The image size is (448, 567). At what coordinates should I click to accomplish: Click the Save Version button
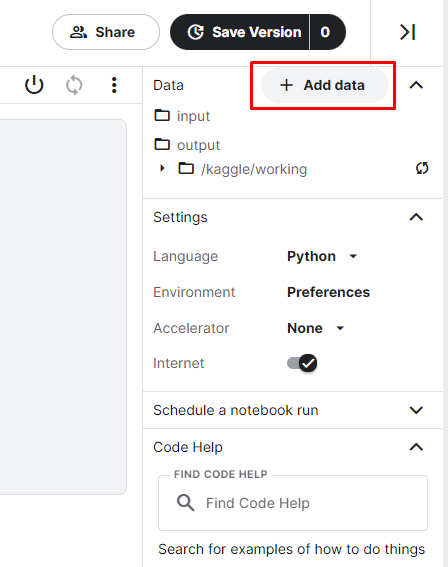240,32
